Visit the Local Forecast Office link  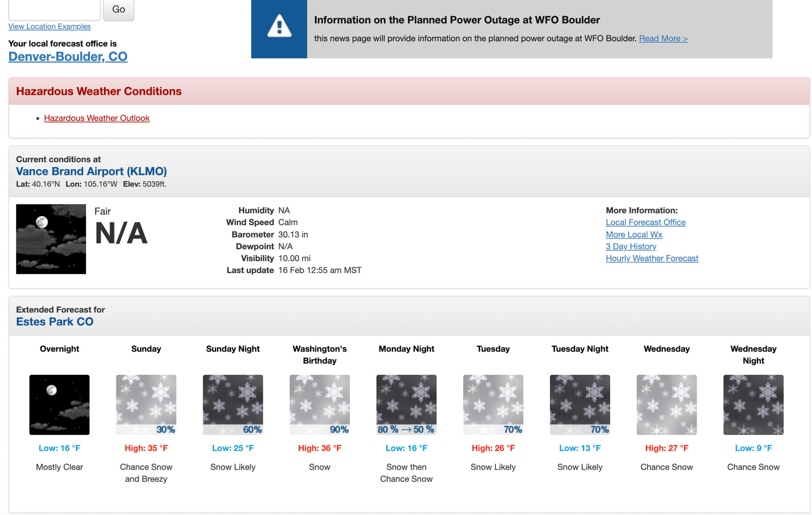click(645, 222)
